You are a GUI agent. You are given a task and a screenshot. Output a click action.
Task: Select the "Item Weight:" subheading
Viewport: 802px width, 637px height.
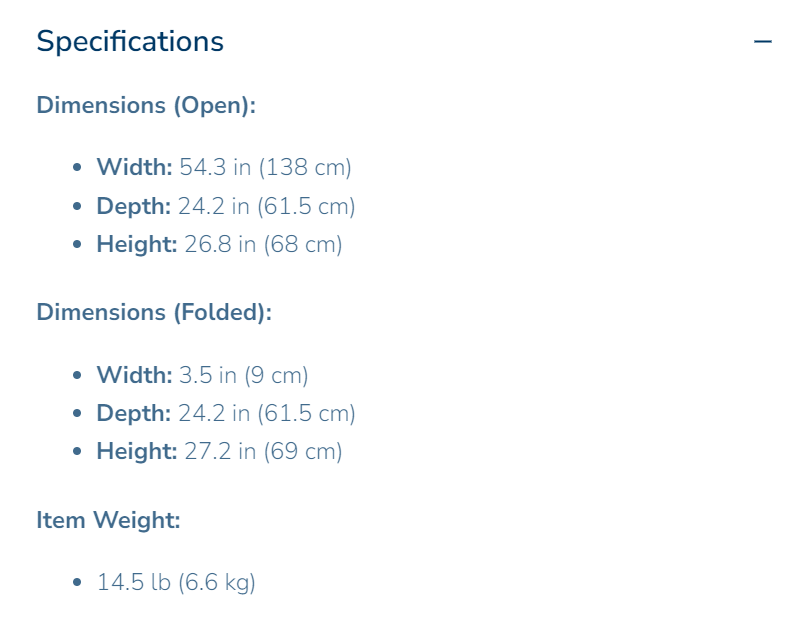[x=108, y=520]
